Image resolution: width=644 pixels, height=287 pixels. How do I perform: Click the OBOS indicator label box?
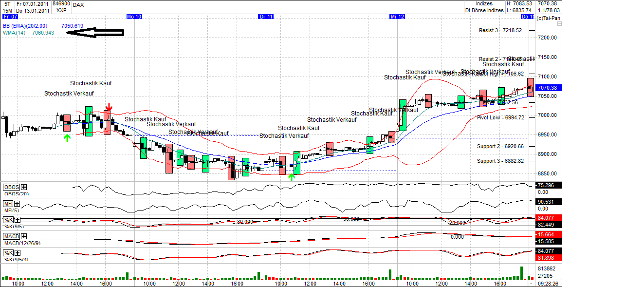tap(12, 187)
